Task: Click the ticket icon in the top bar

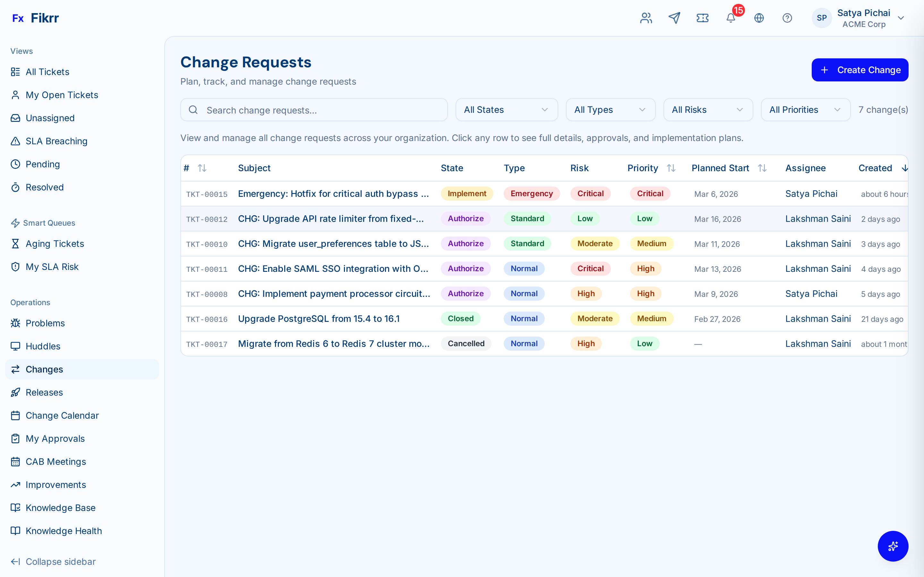Action: 703,18
